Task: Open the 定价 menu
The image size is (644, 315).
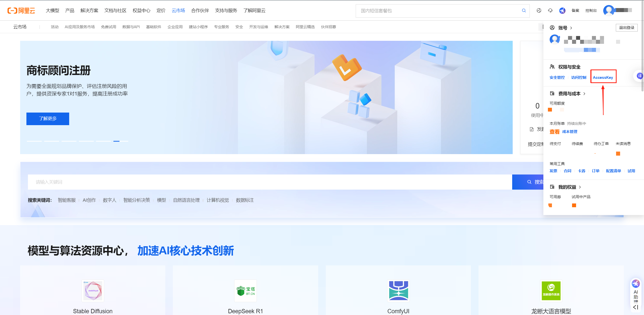Action: (161, 11)
